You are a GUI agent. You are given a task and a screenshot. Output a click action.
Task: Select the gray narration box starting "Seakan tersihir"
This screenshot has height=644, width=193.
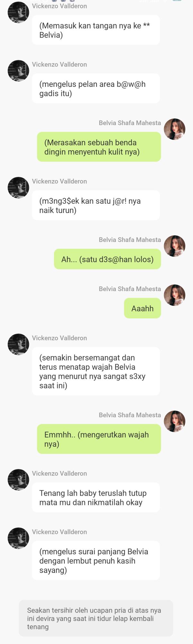[96, 618]
